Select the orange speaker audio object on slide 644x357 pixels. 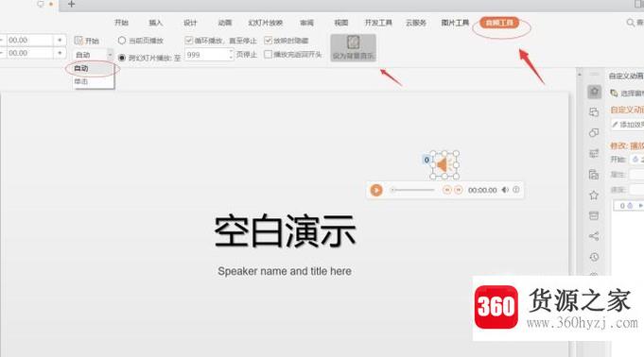(x=444, y=165)
